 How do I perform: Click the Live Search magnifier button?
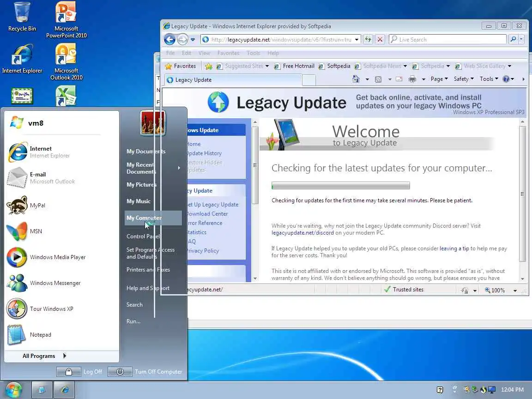point(514,39)
